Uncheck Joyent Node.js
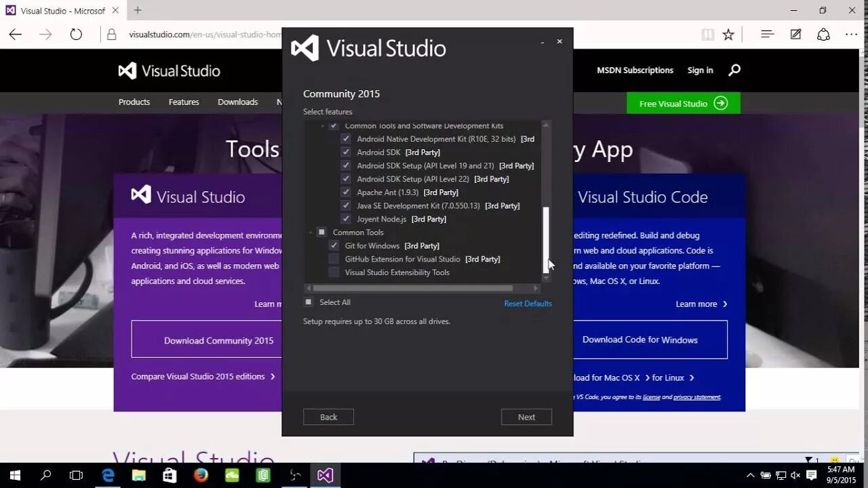The width and height of the screenshot is (868, 488). tap(346, 219)
